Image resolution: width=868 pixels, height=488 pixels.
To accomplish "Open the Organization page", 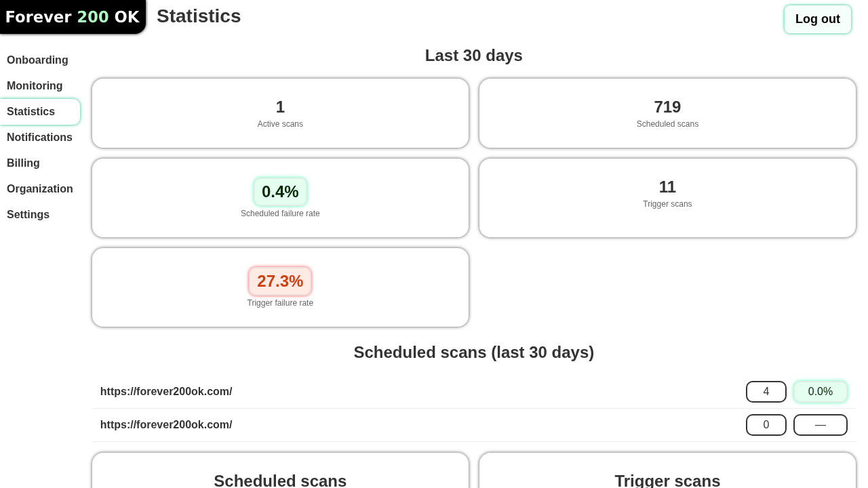I will [40, 189].
